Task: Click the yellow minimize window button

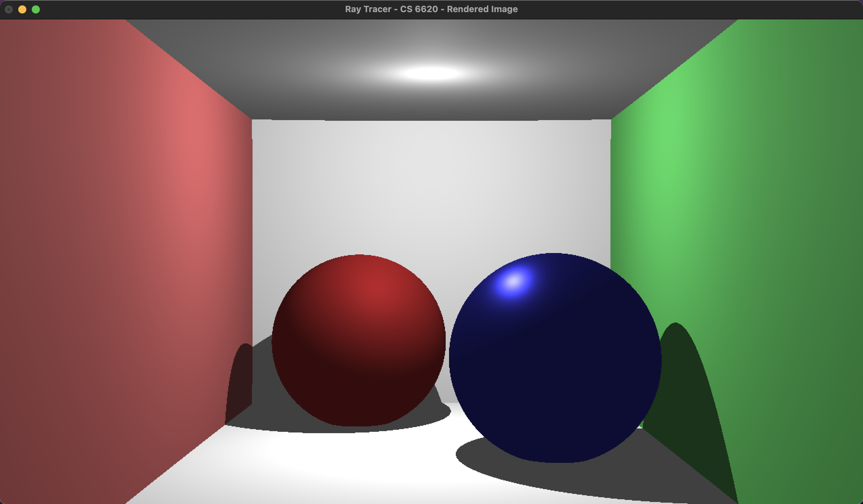Action: 22,9
